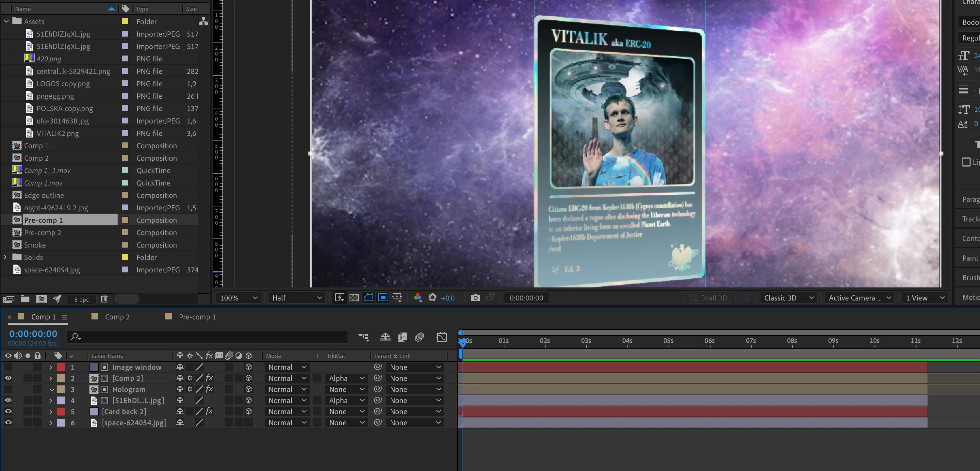This screenshot has width=980, height=471.
Task: Open the Graph Editor in timeline
Action: pos(441,337)
